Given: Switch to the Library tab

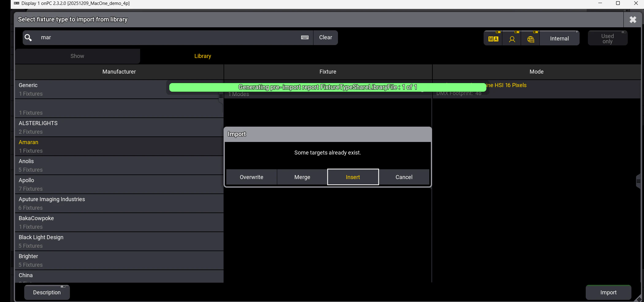Looking at the screenshot, I should (203, 56).
